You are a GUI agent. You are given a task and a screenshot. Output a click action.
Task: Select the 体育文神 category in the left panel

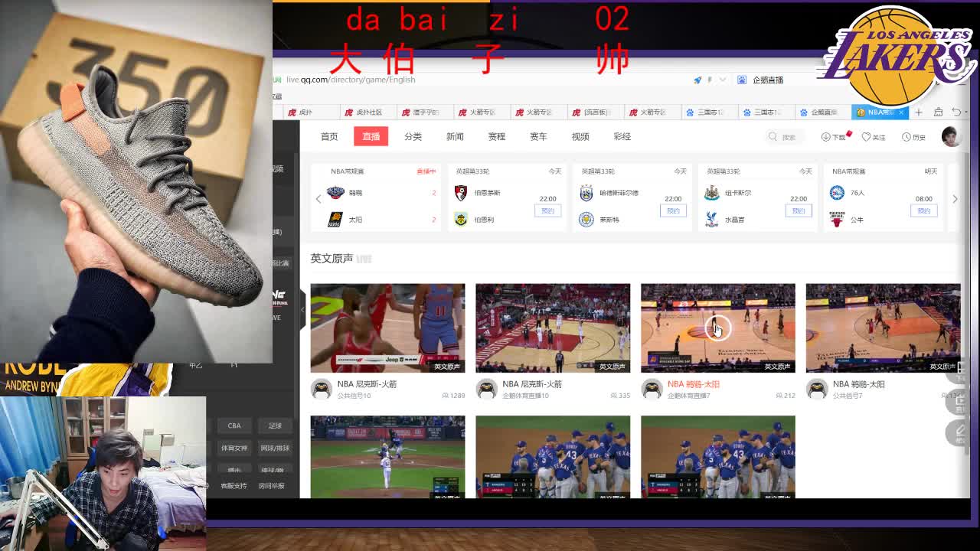234,448
